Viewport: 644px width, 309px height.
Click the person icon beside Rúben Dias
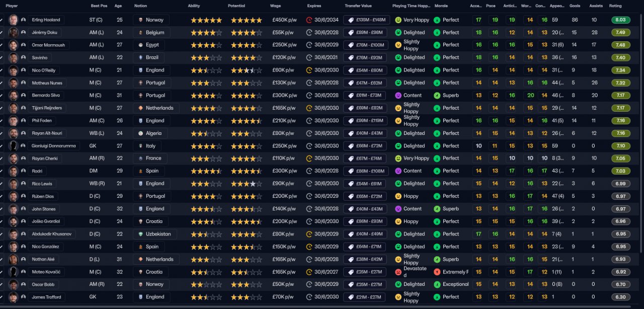pyautogui.click(x=23, y=196)
